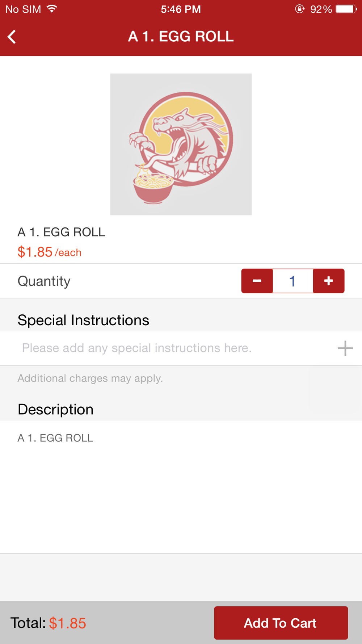Select the $1.85 /each price label
Viewport: 362px width, 644px height.
pos(50,252)
